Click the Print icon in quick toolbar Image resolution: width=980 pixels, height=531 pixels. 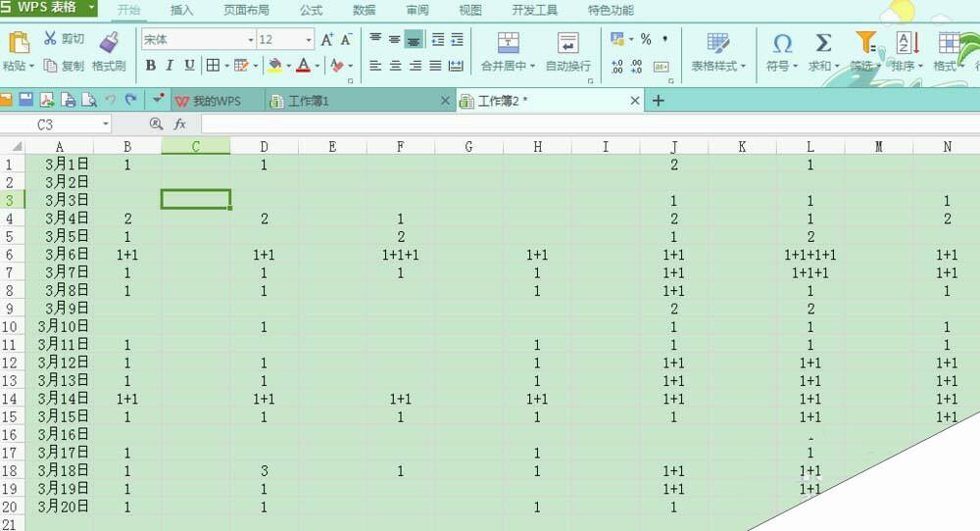(x=69, y=99)
